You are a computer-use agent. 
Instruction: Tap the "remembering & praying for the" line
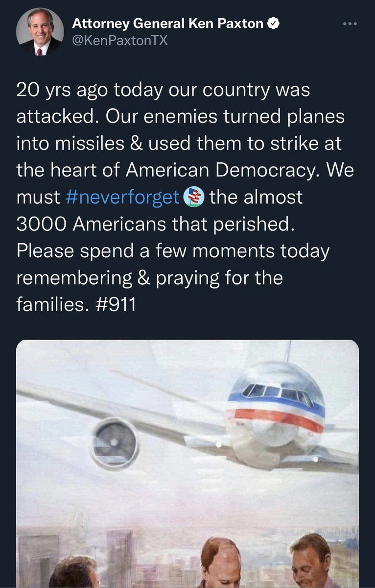tap(150, 278)
